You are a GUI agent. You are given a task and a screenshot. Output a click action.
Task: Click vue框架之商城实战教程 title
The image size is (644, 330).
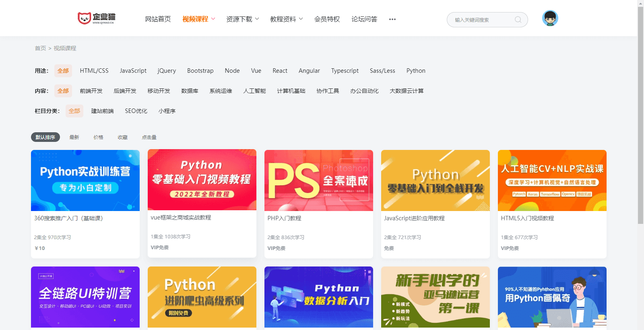click(181, 217)
